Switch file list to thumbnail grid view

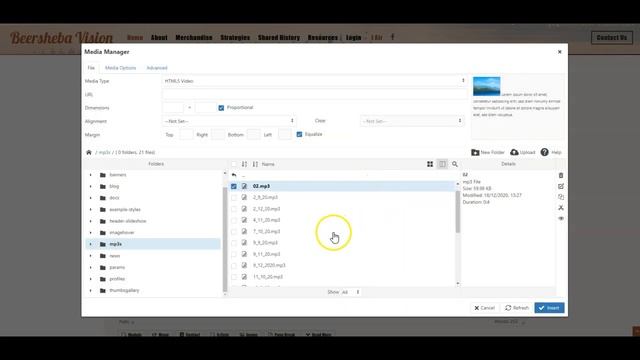pyautogui.click(x=430, y=164)
